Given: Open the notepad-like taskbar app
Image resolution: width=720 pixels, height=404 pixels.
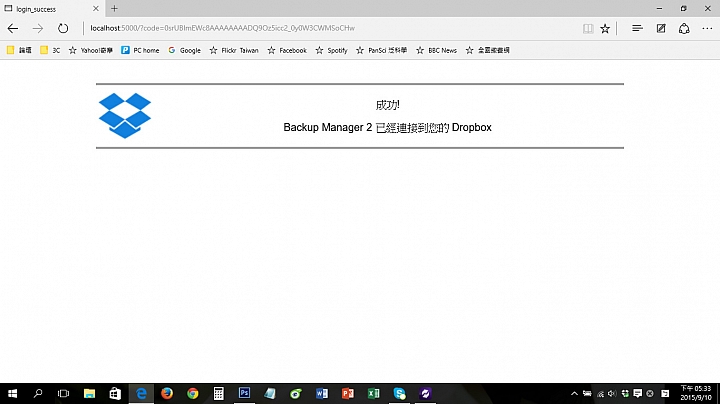Looking at the screenshot, I should tap(270, 393).
